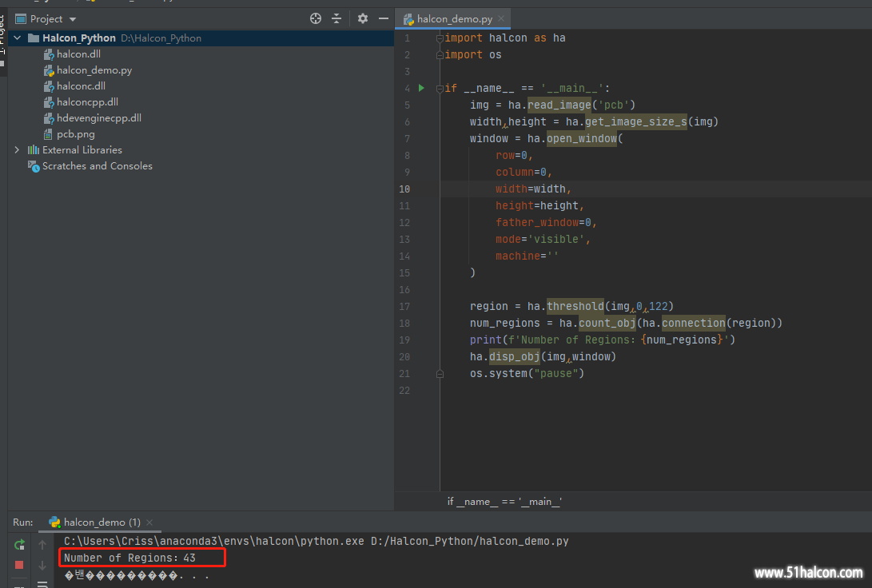This screenshot has height=588, width=872.
Task: Click line number 10 in the gutter
Action: 404,189
